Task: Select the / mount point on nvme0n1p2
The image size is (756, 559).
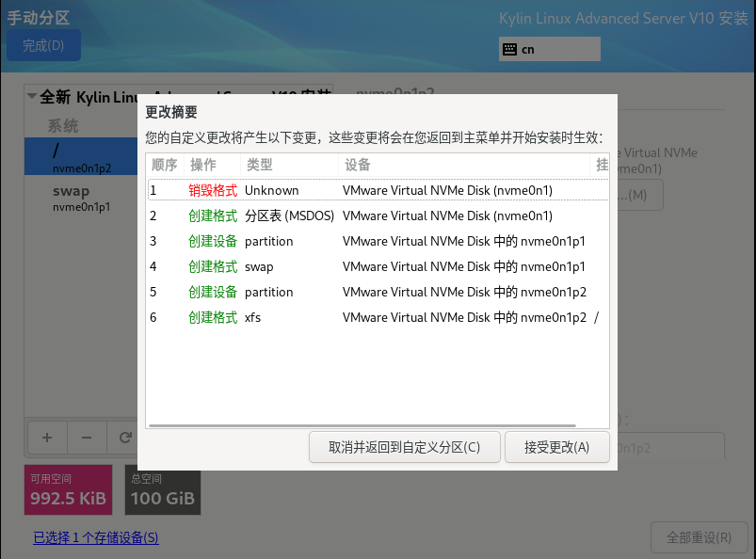Action: pos(81,156)
